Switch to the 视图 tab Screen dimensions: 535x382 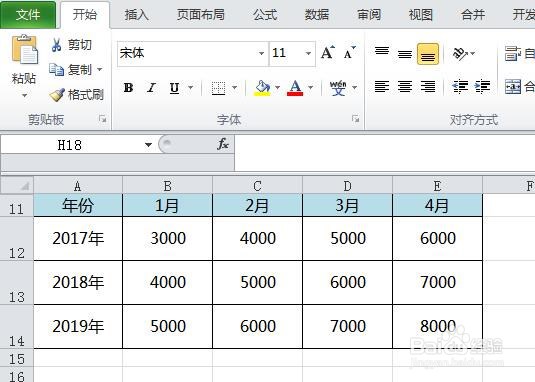tap(421, 15)
